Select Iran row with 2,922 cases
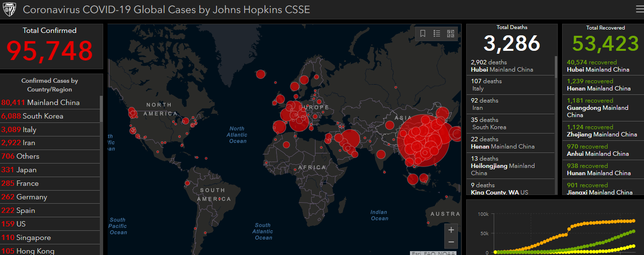Screen dimensions: 644x255 point(50,143)
